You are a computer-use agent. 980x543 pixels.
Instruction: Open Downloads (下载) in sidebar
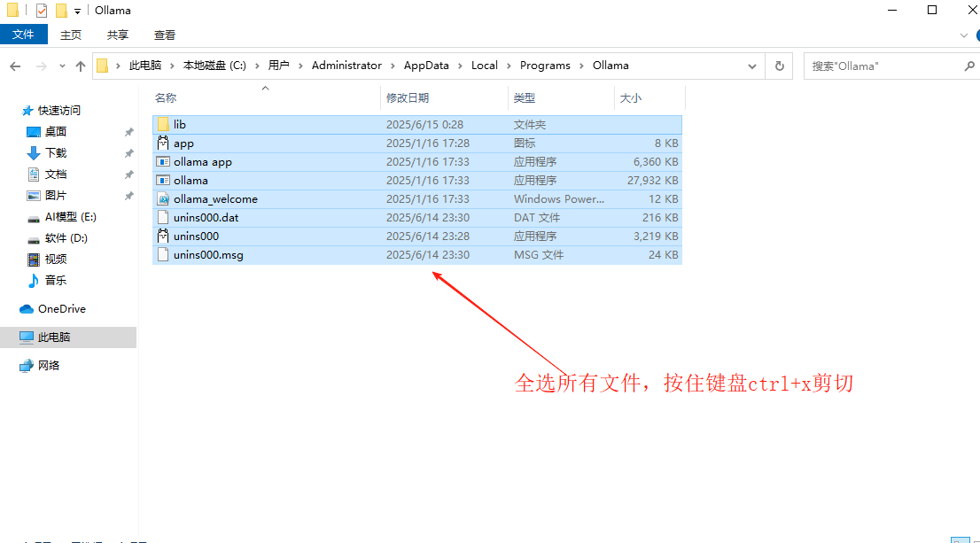(56, 153)
